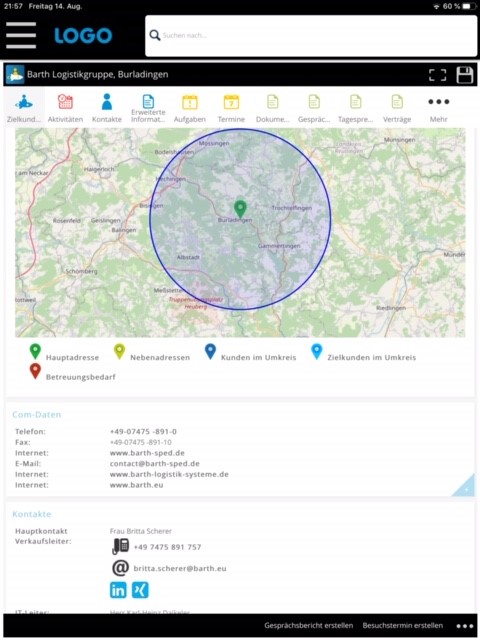Open the hamburger menu
This screenshot has height=640, width=480.
click(21, 36)
